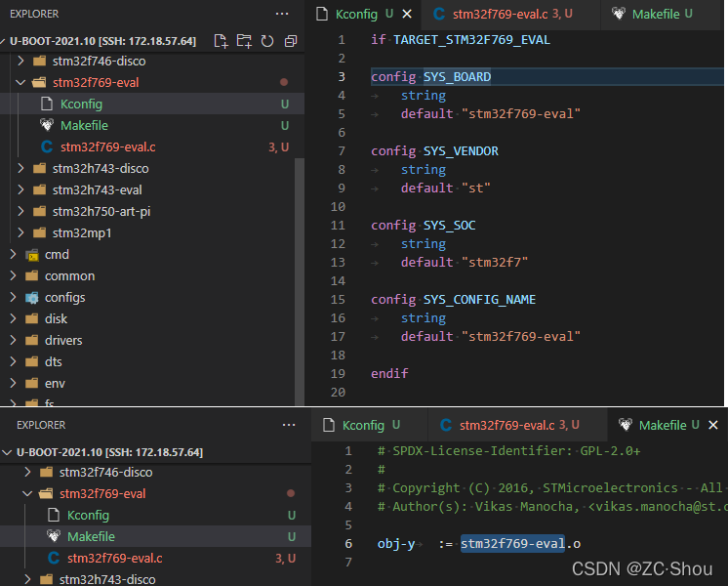
Task: Click highlighted stm32f769-eval in Makefile line 6
Action: (512, 543)
